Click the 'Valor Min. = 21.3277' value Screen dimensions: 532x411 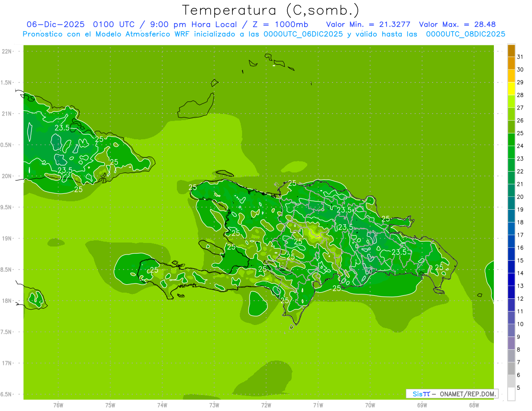pyautogui.click(x=368, y=24)
